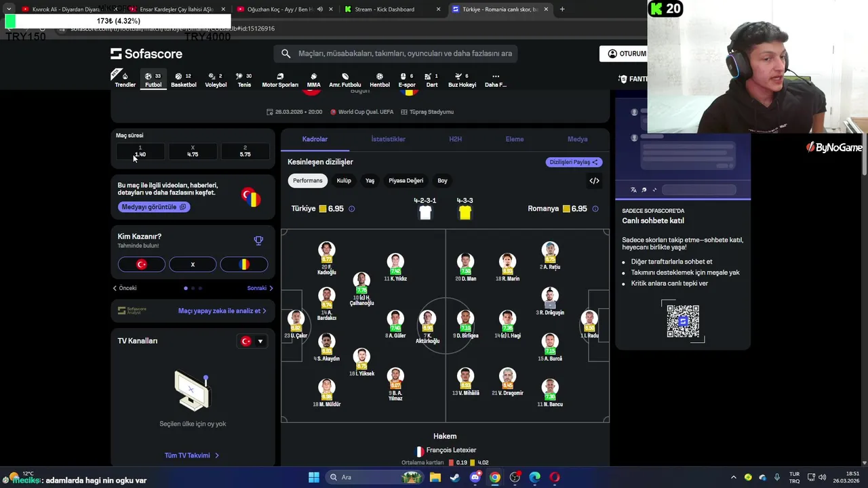
Task: Click the trophy icon in Kim Kazanır
Action: (258, 241)
